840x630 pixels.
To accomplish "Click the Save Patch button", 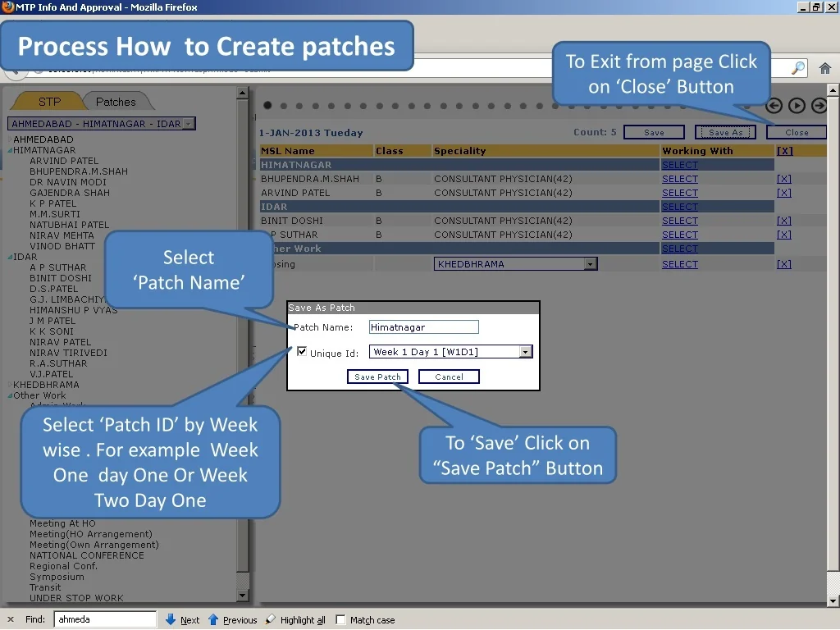I will [x=377, y=377].
